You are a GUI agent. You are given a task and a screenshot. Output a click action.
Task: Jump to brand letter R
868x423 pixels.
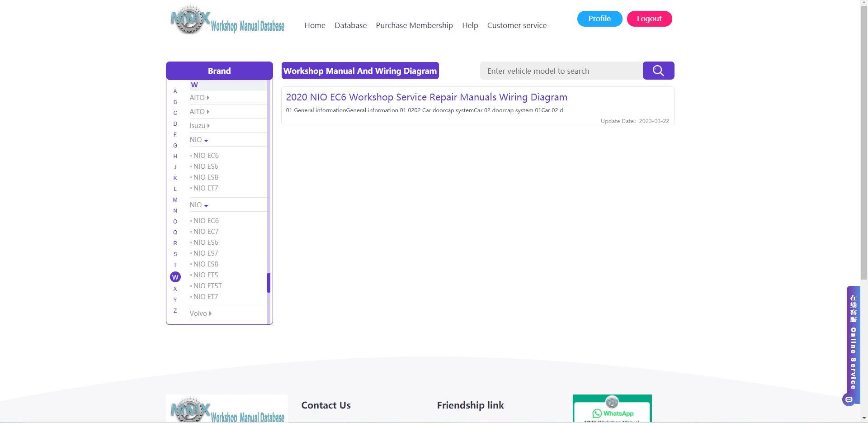click(175, 243)
